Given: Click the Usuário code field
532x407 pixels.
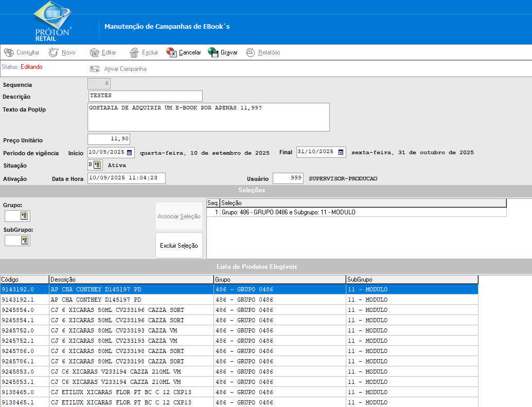Looking at the screenshot, I should [288, 178].
